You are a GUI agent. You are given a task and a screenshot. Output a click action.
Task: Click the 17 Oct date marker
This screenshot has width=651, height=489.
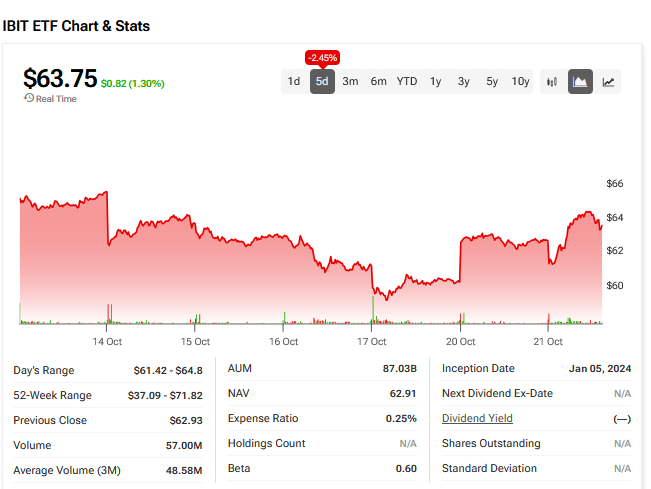tap(372, 341)
